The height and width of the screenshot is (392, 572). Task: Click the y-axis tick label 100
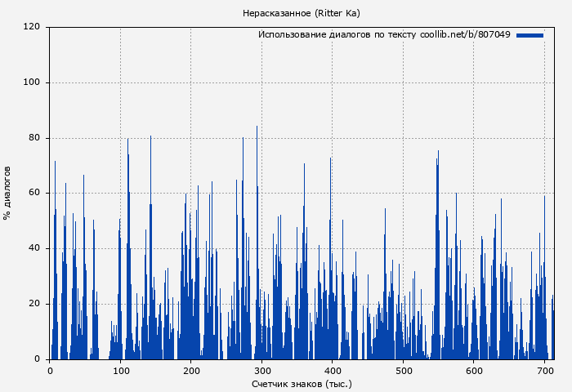click(33, 82)
